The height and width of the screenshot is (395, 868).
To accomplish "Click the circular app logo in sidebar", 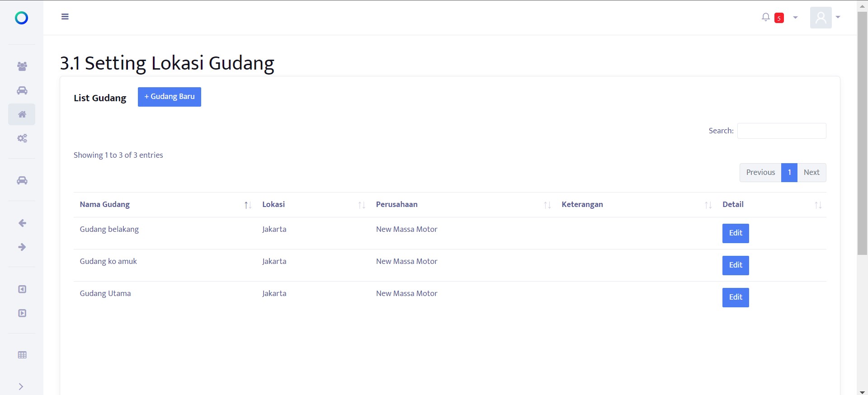I will (x=21, y=18).
